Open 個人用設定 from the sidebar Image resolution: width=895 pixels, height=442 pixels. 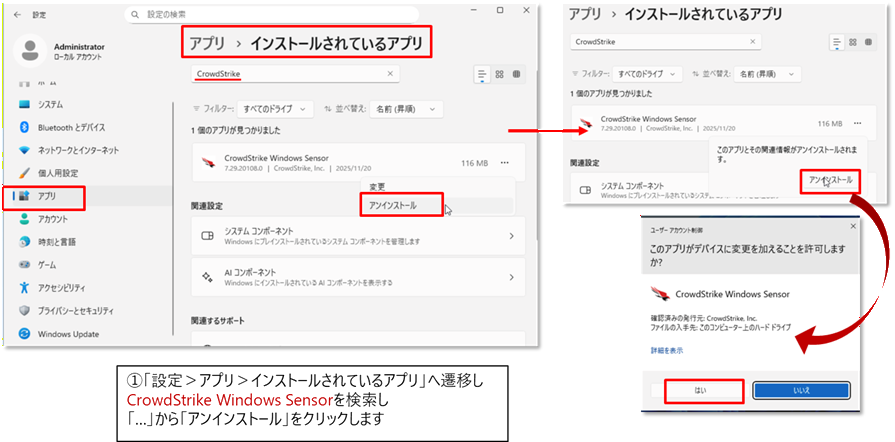click(x=57, y=173)
